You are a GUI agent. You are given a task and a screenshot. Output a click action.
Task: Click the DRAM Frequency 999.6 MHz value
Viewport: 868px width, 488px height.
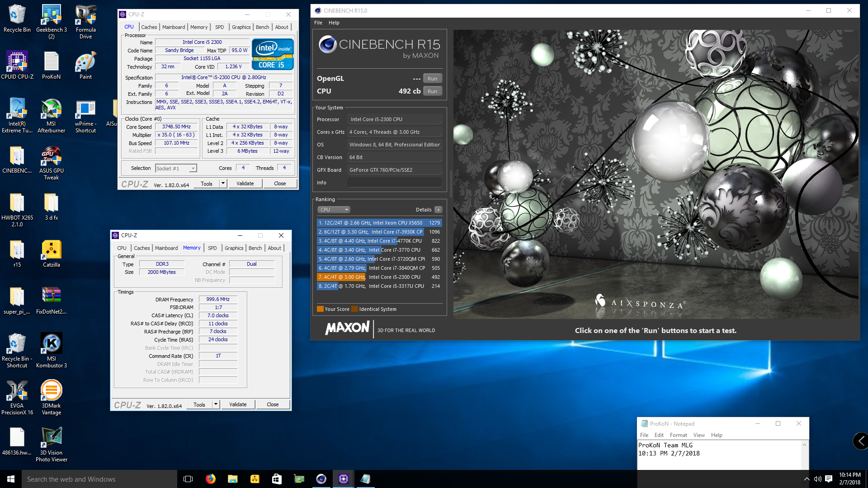pos(218,299)
